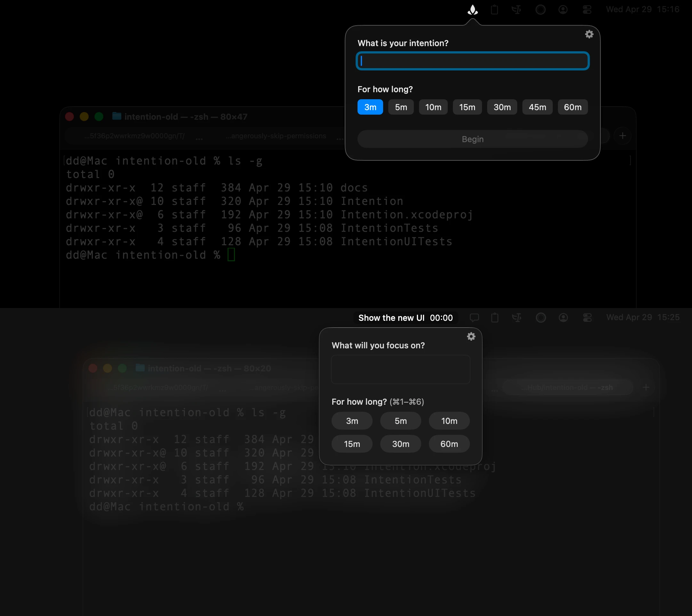Click 'IntentionTests' in the 80×47 terminal listing

(389, 228)
